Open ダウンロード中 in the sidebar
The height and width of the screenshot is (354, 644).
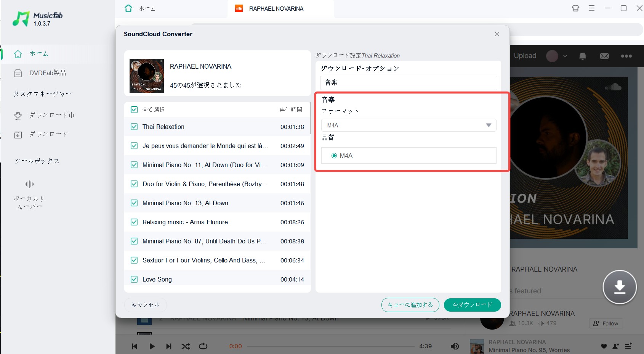click(51, 115)
